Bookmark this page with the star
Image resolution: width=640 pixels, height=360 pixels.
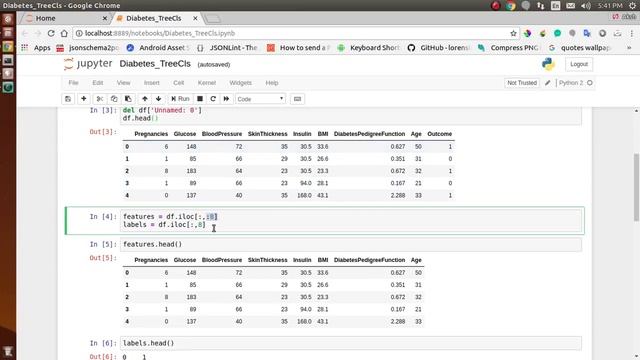point(513,33)
